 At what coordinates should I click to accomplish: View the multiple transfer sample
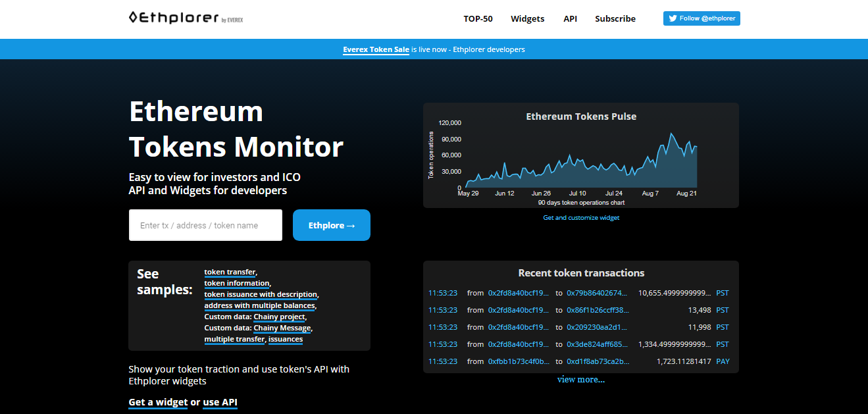234,340
